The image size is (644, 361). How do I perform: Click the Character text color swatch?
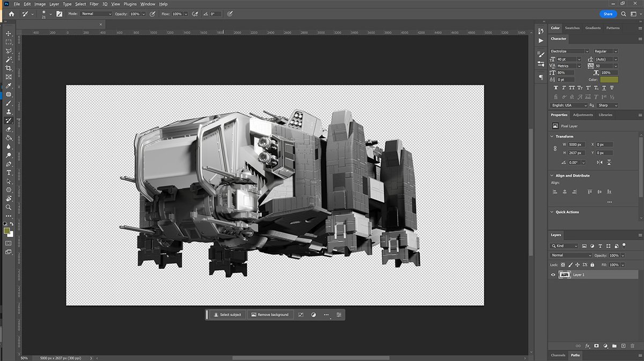(x=609, y=79)
